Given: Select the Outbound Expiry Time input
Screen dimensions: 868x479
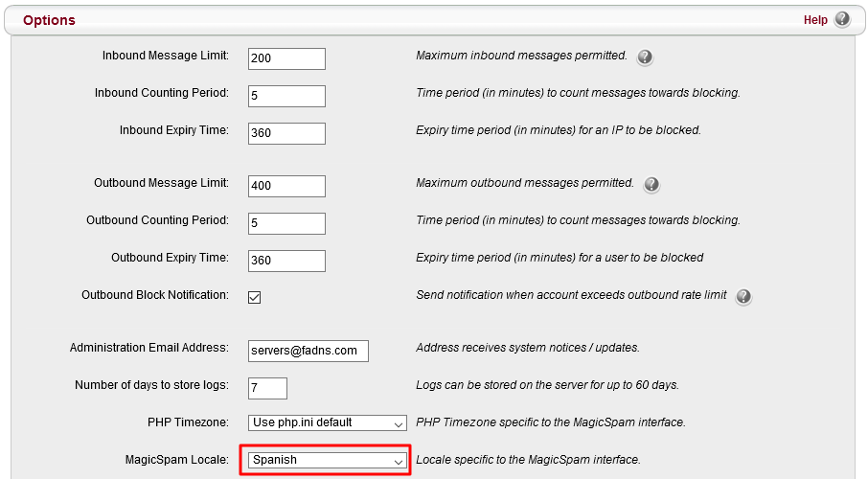Looking at the screenshot, I should [286, 260].
